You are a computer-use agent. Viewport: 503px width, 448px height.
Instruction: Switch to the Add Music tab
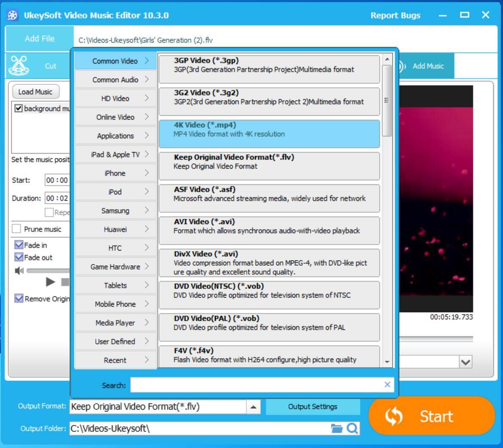pos(426,66)
